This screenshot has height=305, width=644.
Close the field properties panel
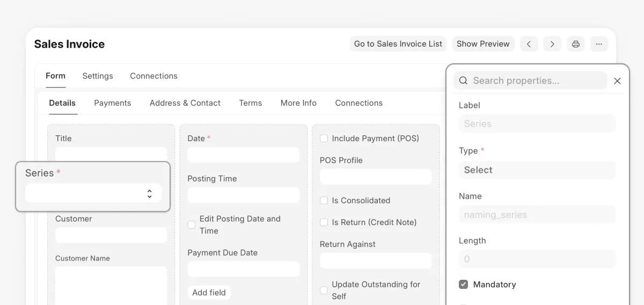coord(617,81)
